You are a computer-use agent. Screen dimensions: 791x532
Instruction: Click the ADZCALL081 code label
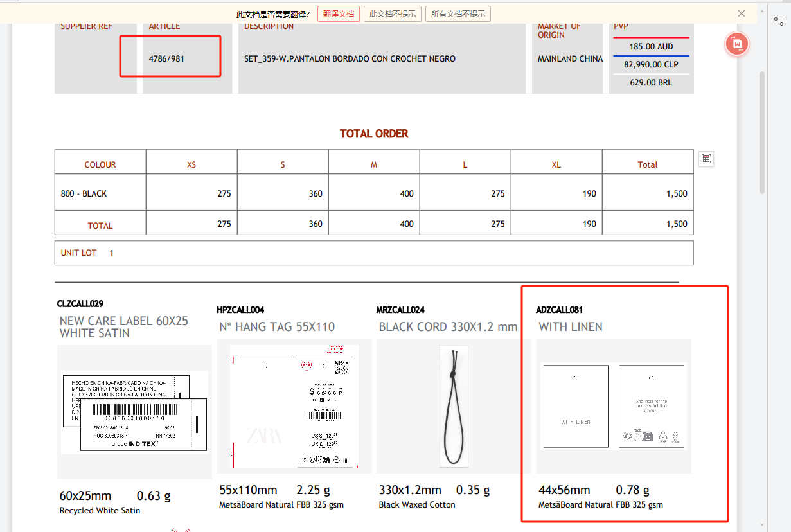(x=559, y=310)
